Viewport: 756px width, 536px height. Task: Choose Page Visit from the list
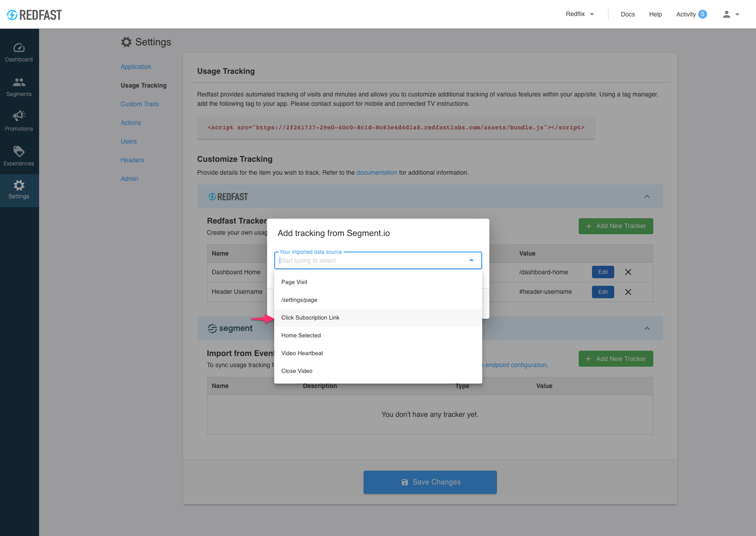tap(378, 282)
